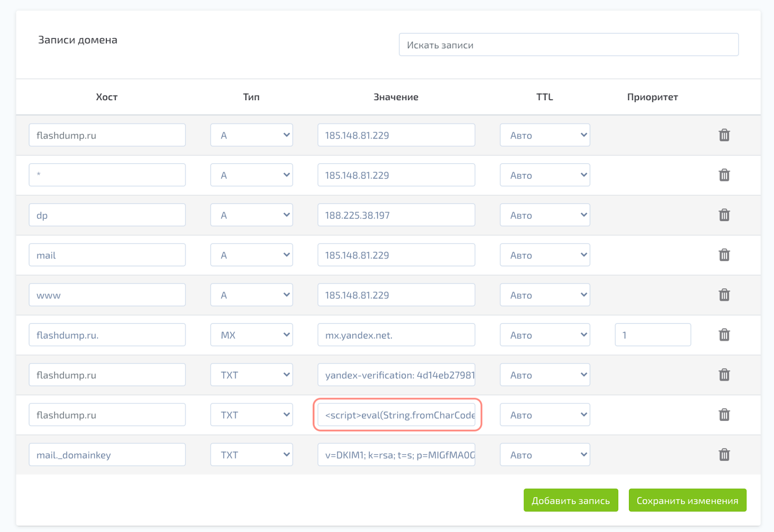Image resolution: width=774 pixels, height=532 pixels.
Task: Click the 'Записи домена' heading
Action: [77, 40]
